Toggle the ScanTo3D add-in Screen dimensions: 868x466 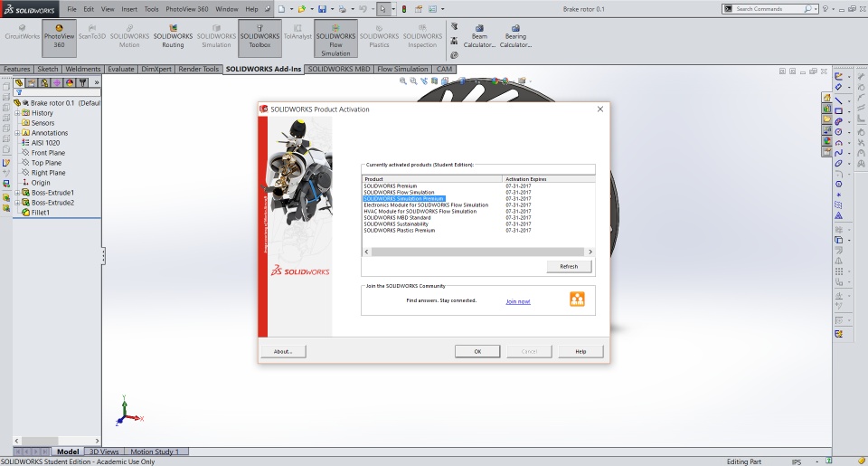point(92,33)
